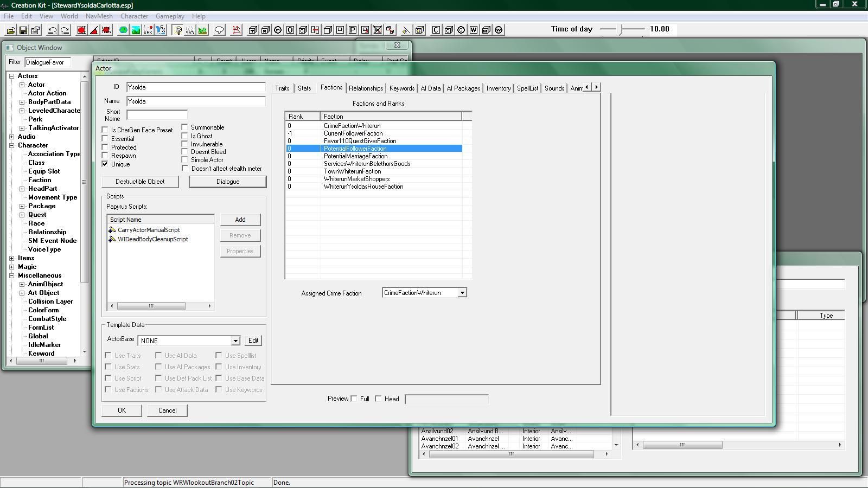This screenshot has height=488, width=868.
Task: Click the Local Trans toolbar icon
Action: pos(106,30)
